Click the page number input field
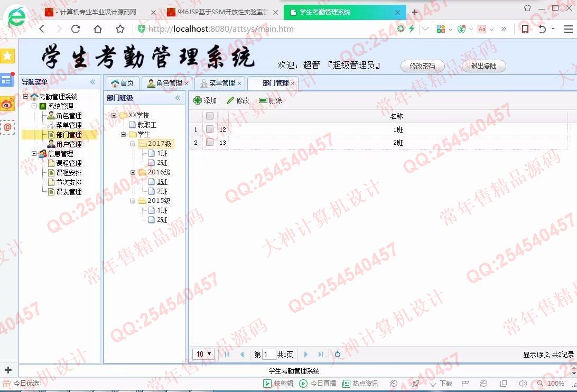This screenshot has height=392, width=577. pos(268,354)
